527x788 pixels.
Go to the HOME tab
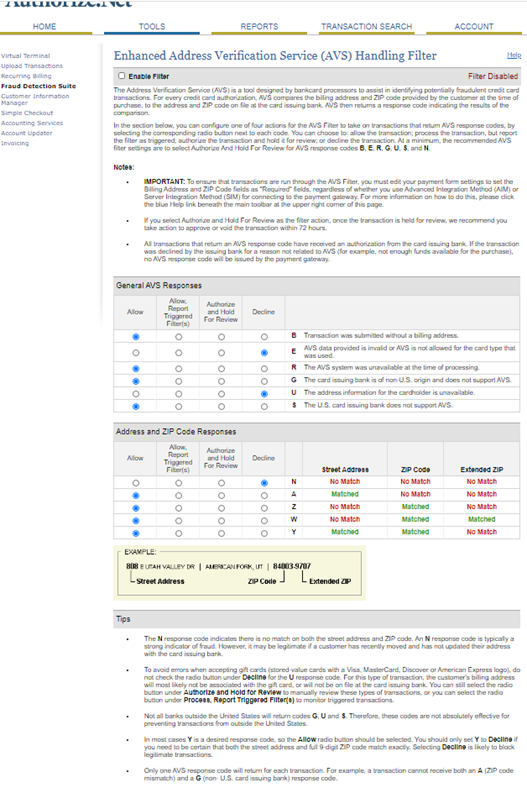44,27
